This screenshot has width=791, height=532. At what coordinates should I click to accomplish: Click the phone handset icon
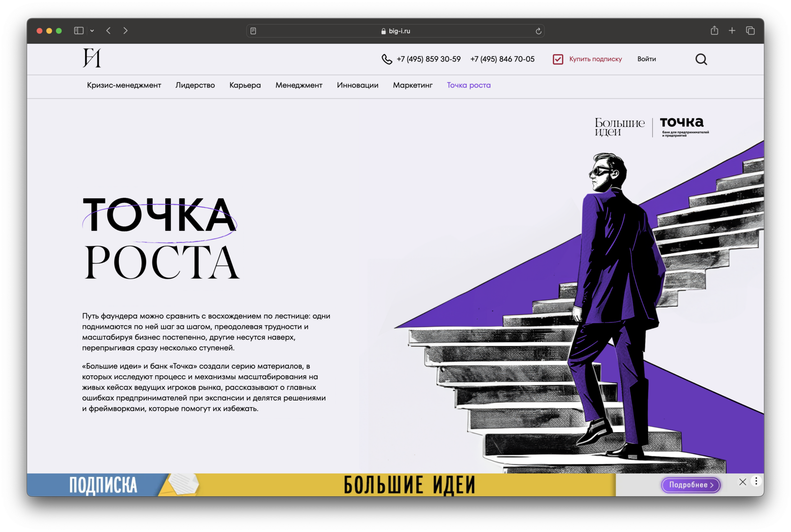point(387,59)
